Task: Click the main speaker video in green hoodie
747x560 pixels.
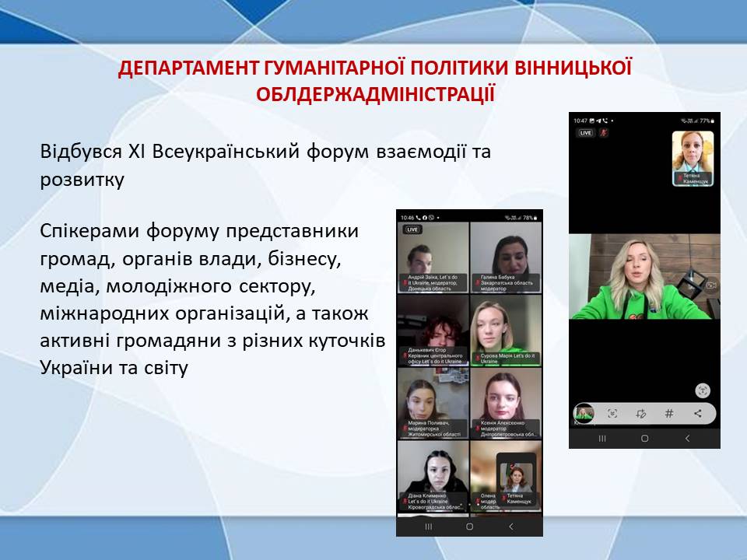Action: (644, 277)
